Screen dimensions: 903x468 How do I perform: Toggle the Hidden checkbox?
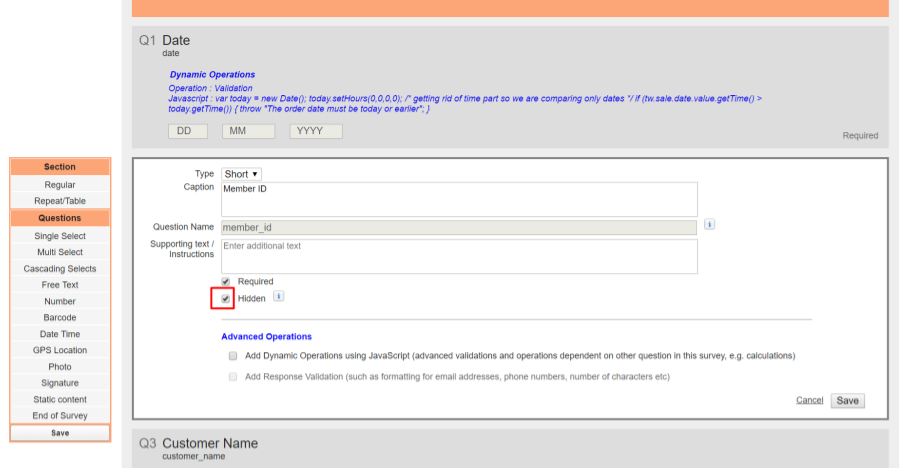pos(226,299)
